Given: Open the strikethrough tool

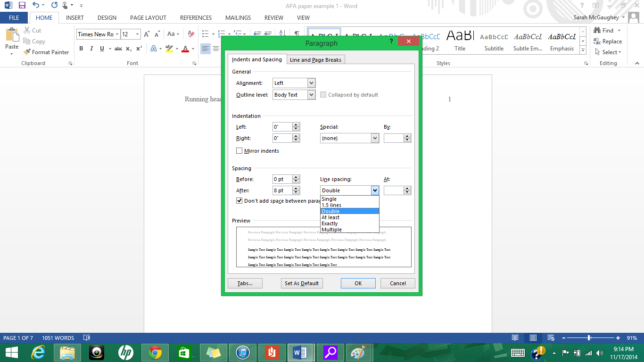Looking at the screenshot, I should (118, 49).
